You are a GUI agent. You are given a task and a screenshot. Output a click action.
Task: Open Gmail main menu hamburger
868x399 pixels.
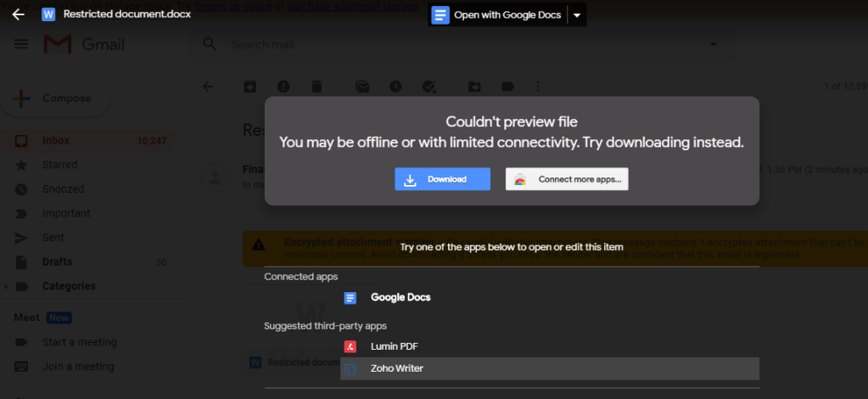[21, 44]
